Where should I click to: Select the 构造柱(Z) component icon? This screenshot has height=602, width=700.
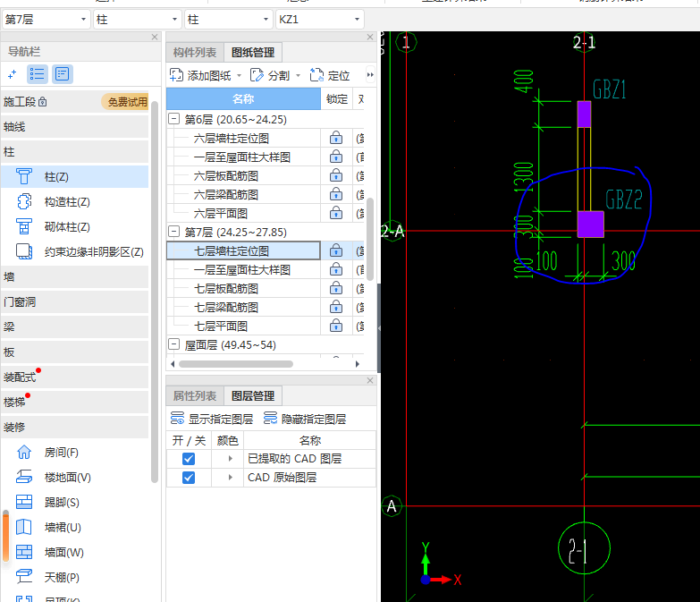click(x=24, y=202)
